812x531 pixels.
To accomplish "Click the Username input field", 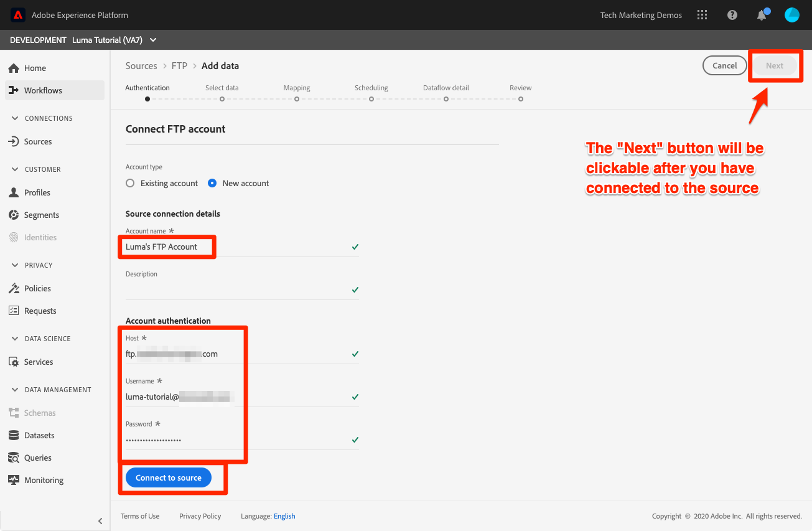I will click(242, 397).
